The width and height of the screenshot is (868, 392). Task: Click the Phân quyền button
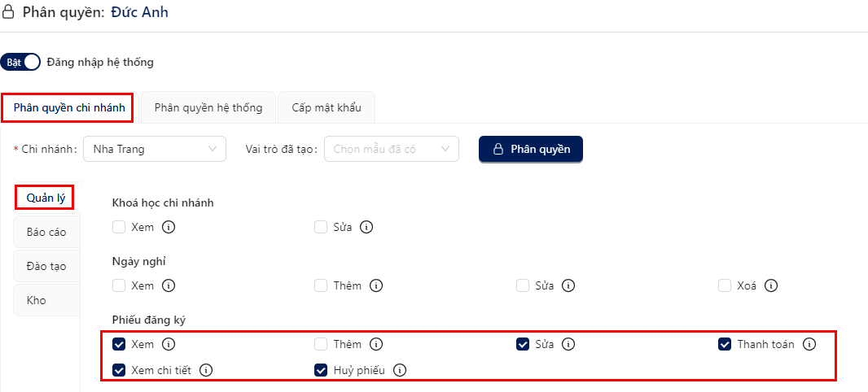[x=530, y=150]
